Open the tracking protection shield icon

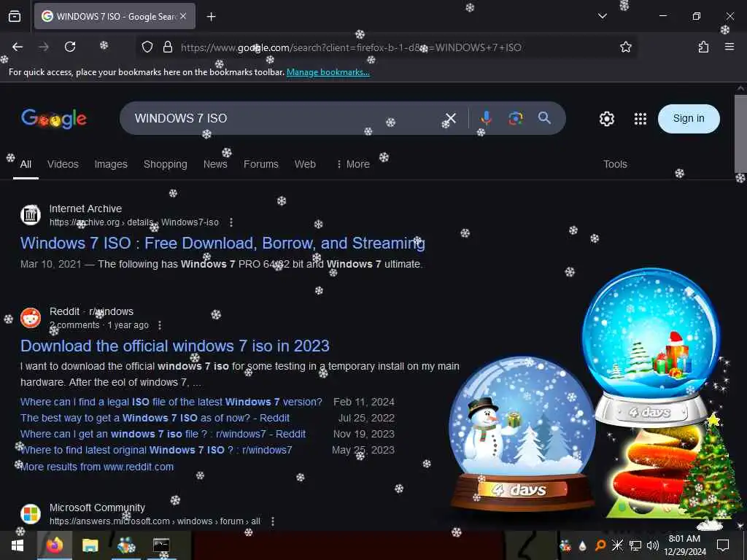[147, 47]
